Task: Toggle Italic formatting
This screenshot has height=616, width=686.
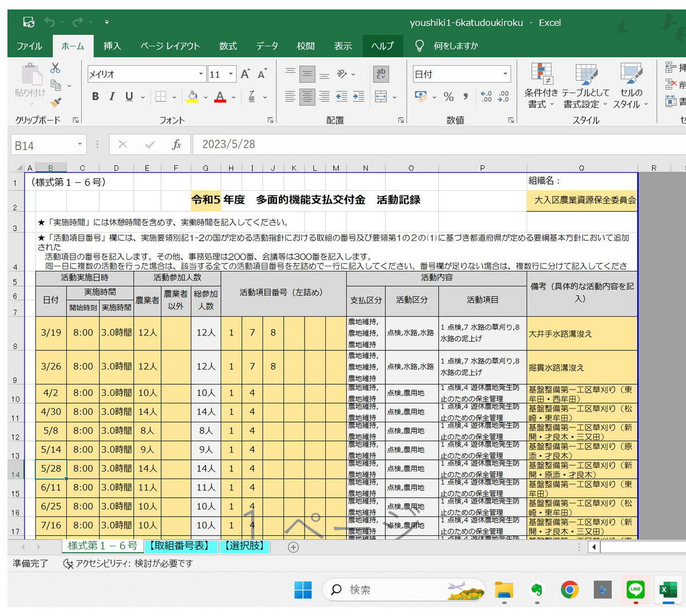Action: (112, 97)
